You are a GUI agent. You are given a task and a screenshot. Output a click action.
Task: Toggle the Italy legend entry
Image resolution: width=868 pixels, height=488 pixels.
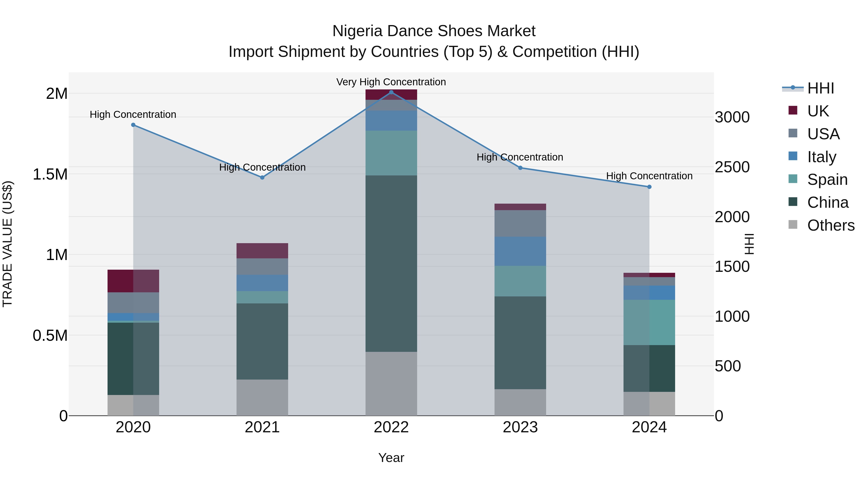(812, 157)
